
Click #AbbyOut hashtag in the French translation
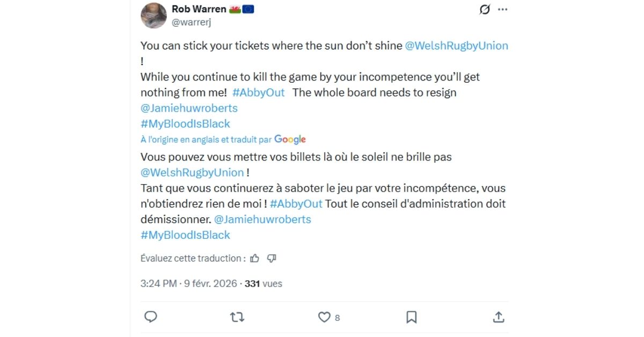[x=296, y=204]
